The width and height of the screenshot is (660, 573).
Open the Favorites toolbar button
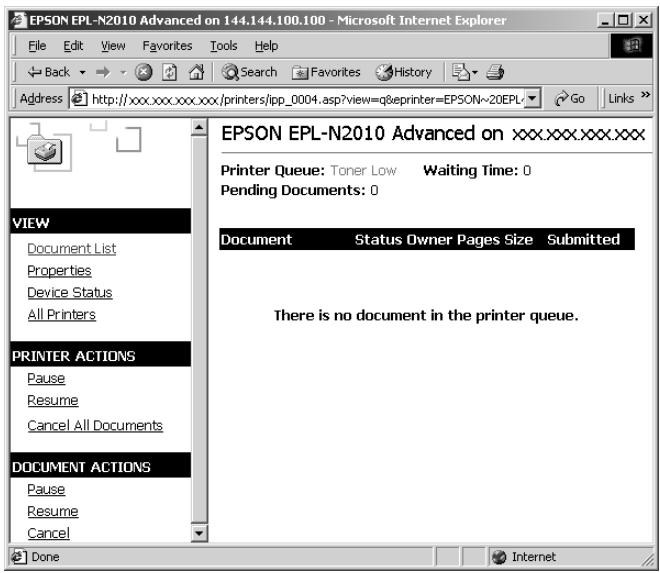[326, 72]
